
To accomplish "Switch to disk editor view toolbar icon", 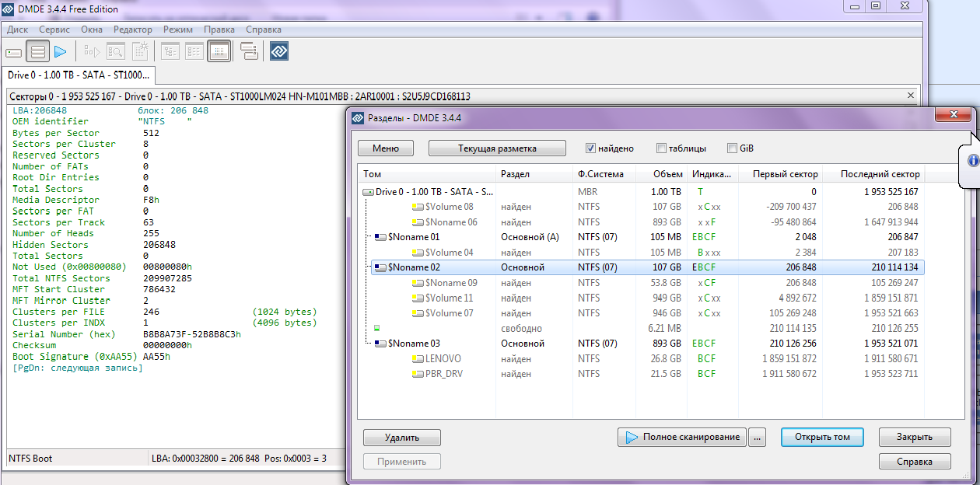I will click(219, 52).
